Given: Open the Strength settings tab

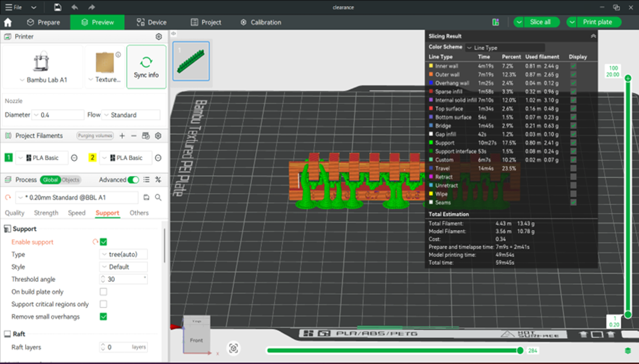Looking at the screenshot, I should click(x=46, y=213).
